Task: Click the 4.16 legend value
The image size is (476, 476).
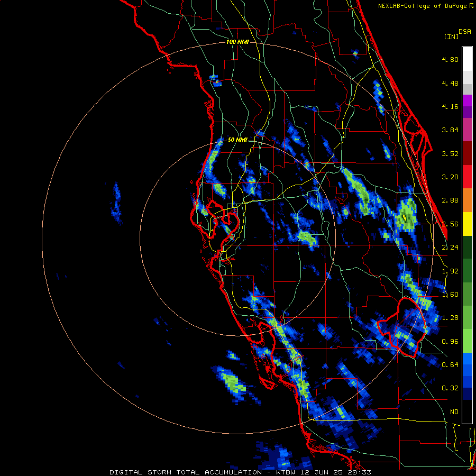Action: click(450, 106)
